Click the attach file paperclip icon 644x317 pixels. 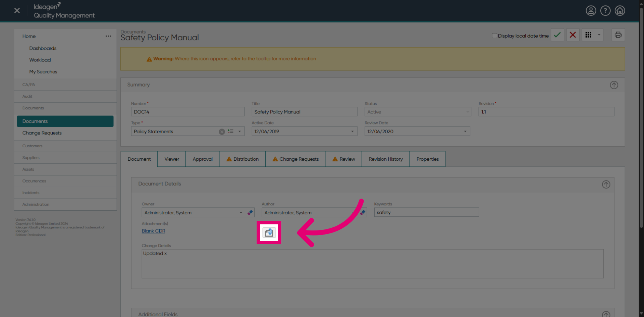[x=269, y=232]
